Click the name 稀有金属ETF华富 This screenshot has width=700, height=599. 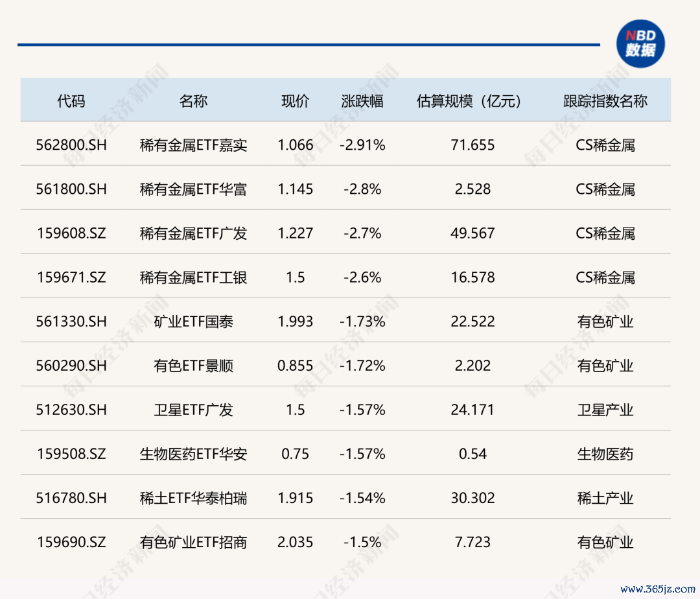(193, 189)
